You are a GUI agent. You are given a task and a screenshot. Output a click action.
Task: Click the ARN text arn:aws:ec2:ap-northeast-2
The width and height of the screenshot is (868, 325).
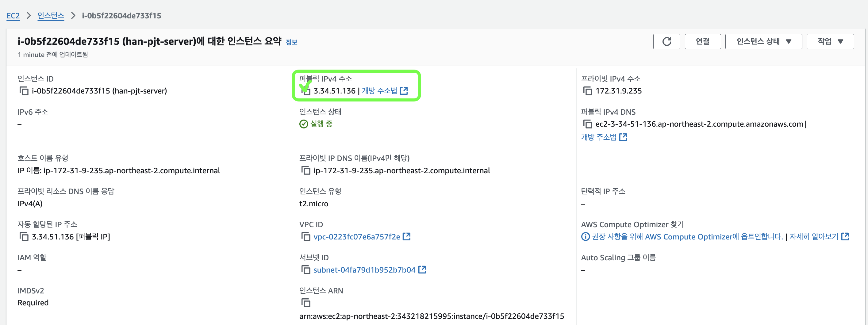[x=432, y=316]
